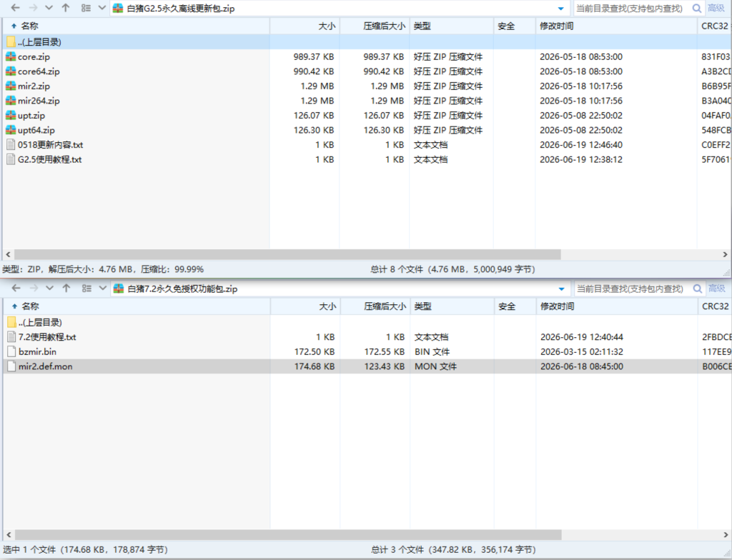Click horizontal scrollbar right arrow in top window
This screenshot has height=560, width=732.
click(725, 254)
